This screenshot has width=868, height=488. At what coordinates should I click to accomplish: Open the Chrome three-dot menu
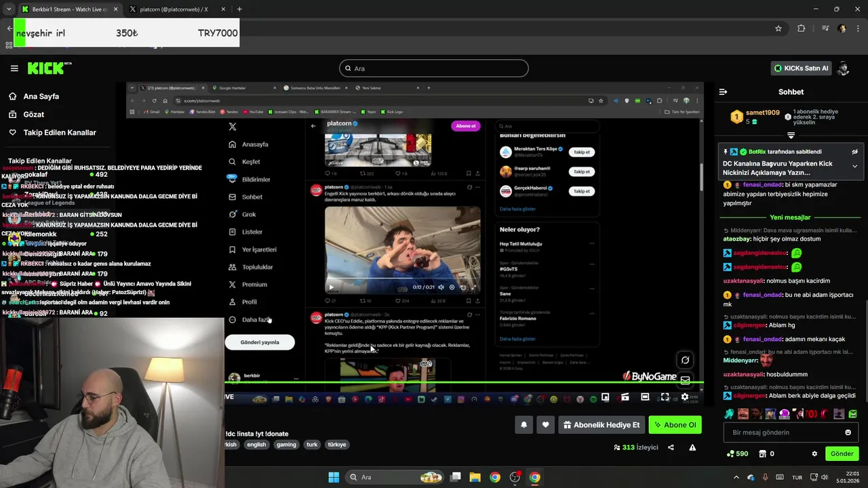(x=857, y=28)
